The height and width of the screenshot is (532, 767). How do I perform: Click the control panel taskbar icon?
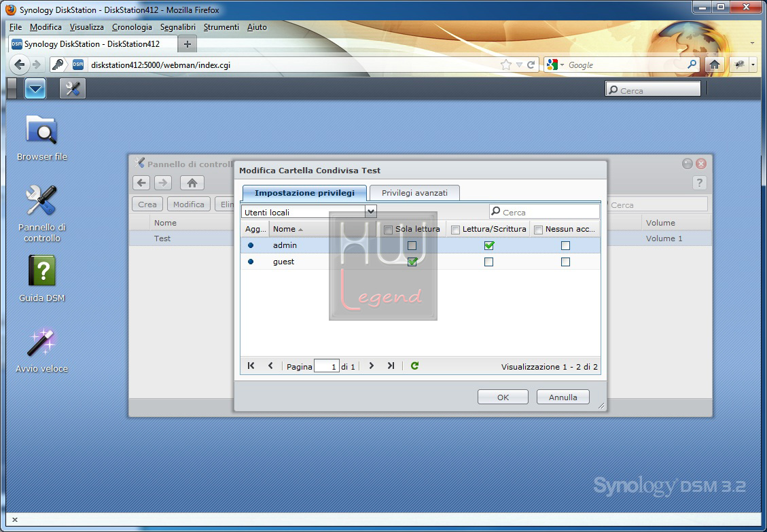[73, 88]
